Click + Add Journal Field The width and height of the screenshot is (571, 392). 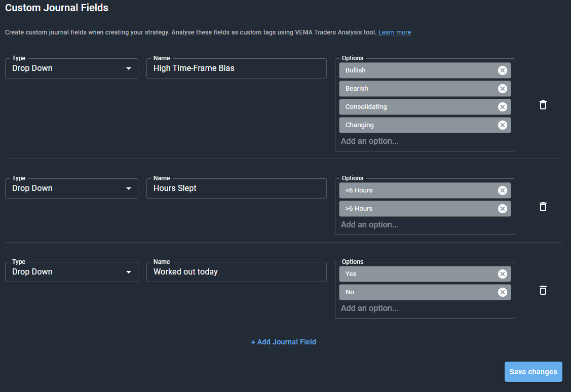[284, 342]
